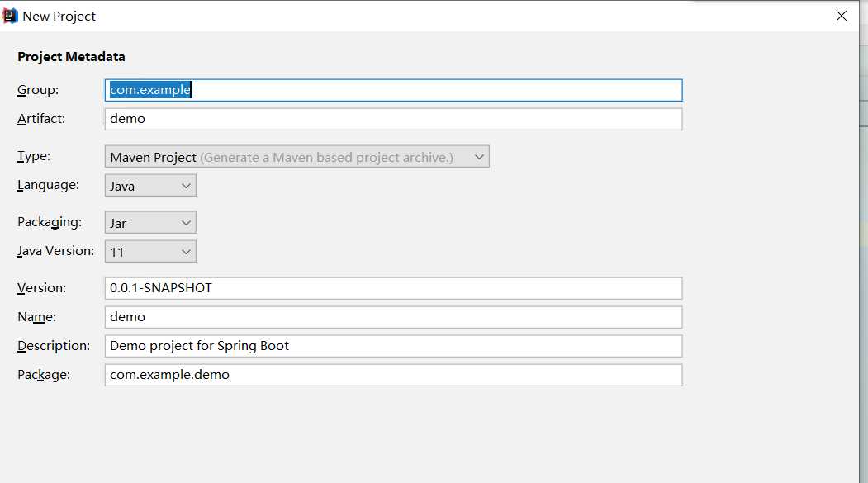Click the Group label text

coord(38,90)
